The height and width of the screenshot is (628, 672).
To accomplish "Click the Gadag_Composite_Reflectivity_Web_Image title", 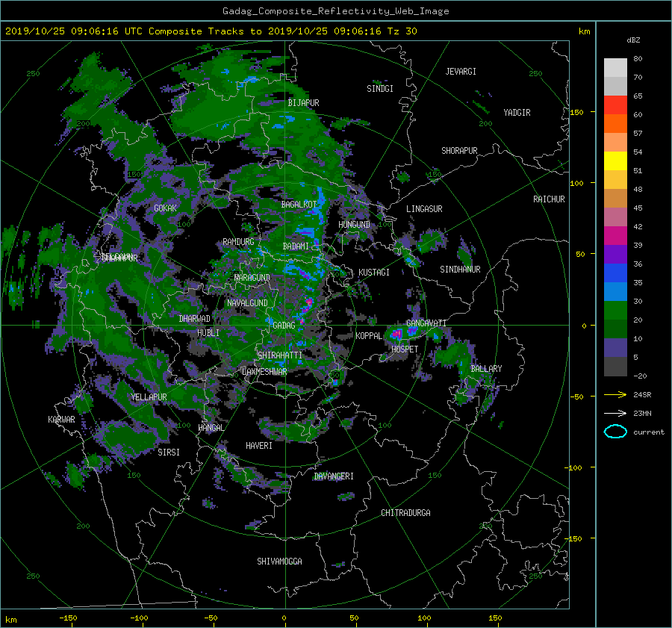I will (x=335, y=11).
